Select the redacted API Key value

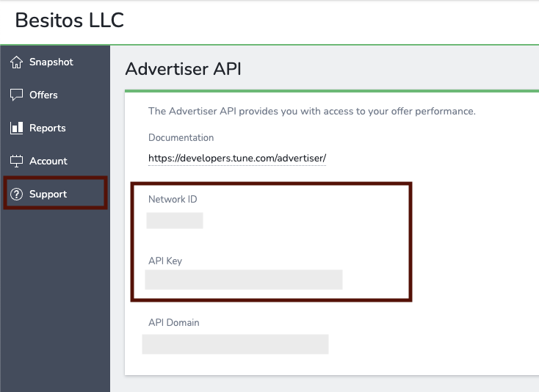[244, 280]
